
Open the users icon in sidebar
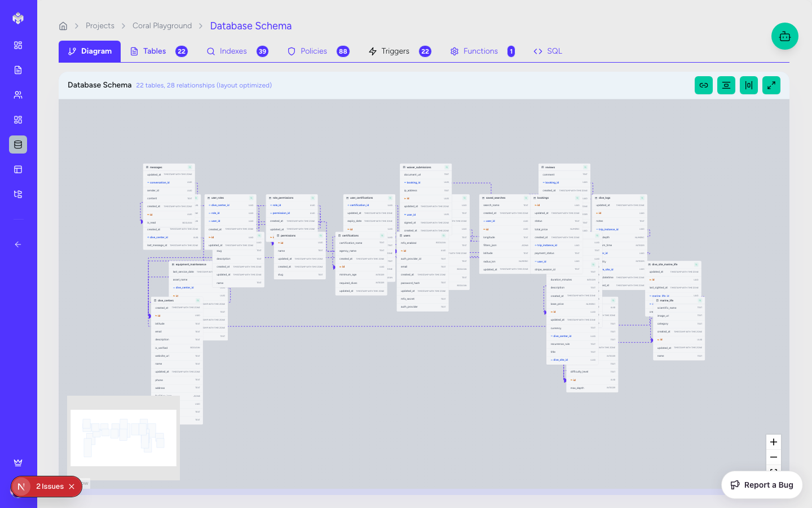tap(18, 95)
